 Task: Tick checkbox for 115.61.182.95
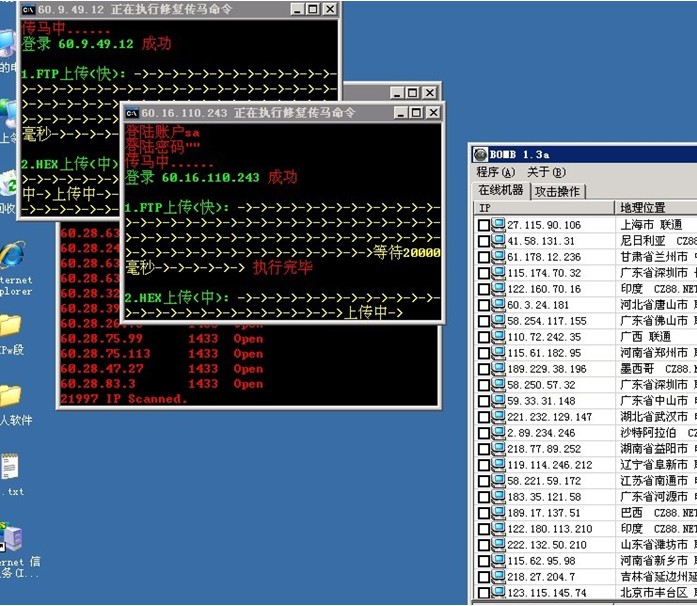click(484, 353)
